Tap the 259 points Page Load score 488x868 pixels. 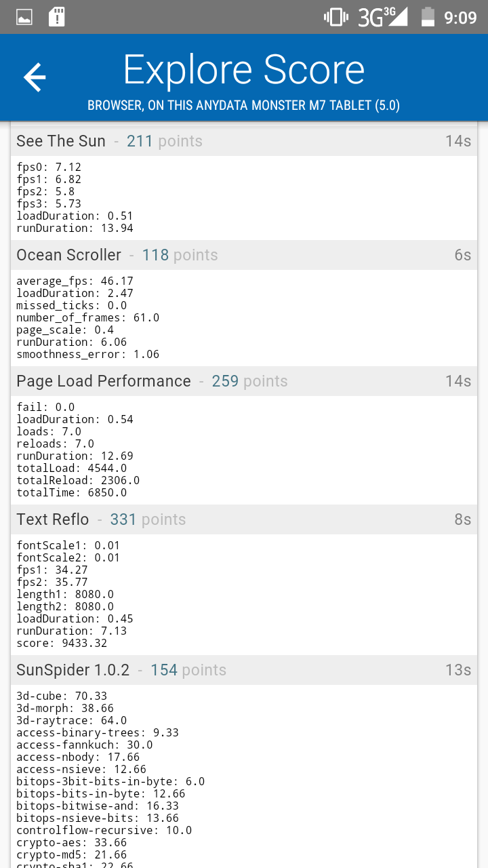249,381
